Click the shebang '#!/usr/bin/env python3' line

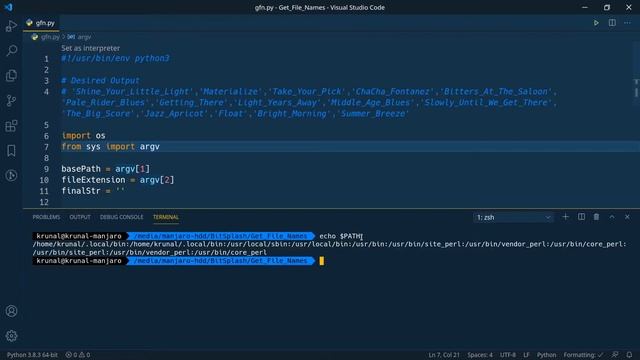[x=115, y=58]
